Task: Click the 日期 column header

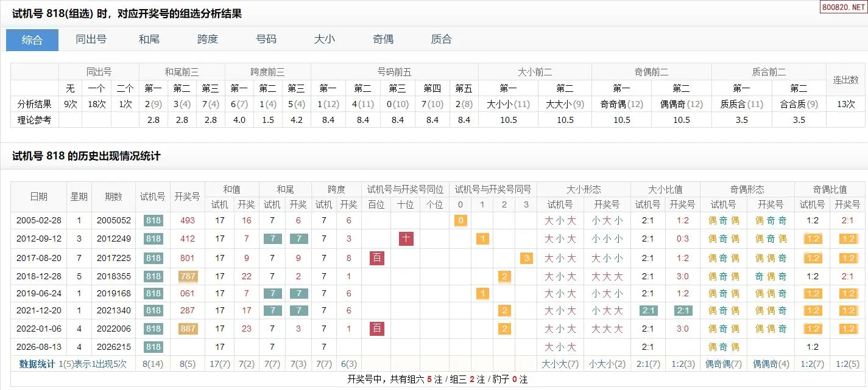Action: point(39,197)
